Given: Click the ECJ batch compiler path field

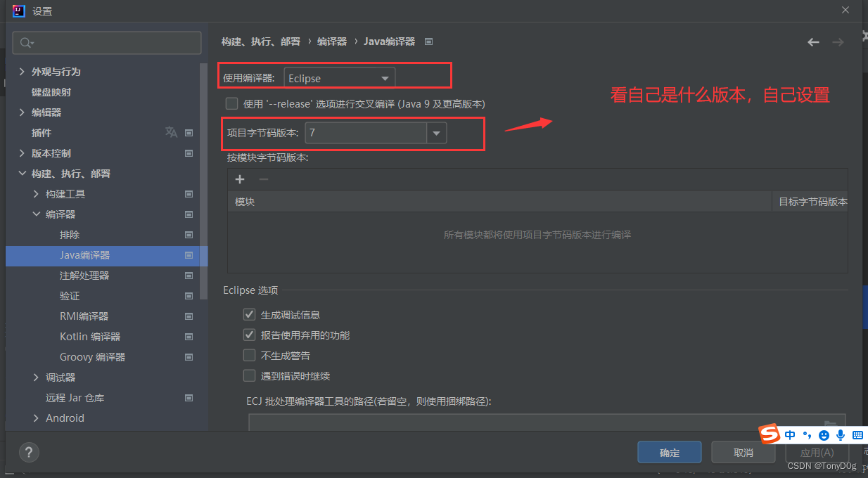Looking at the screenshot, I should coord(547,422).
